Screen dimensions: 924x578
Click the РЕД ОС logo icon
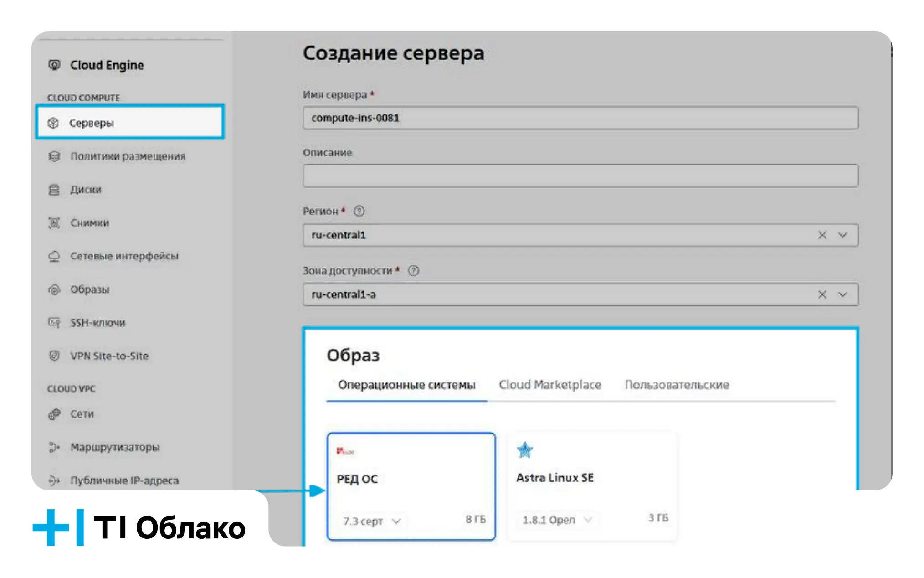point(345,451)
